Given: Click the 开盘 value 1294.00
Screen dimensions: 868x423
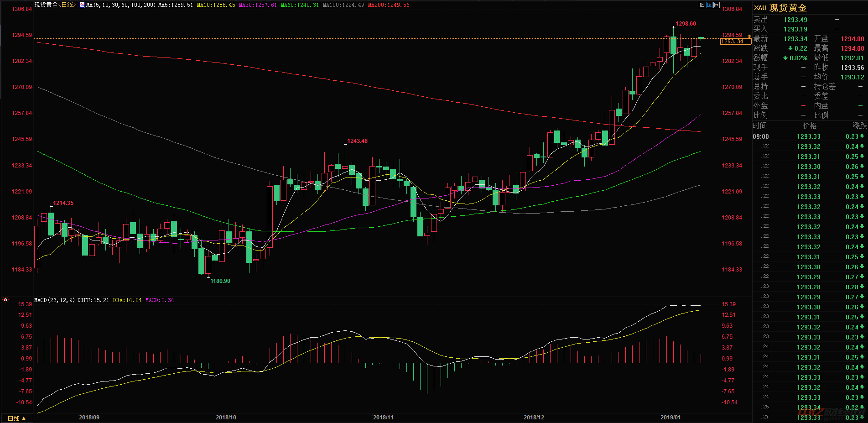Looking at the screenshot, I should pos(852,39).
